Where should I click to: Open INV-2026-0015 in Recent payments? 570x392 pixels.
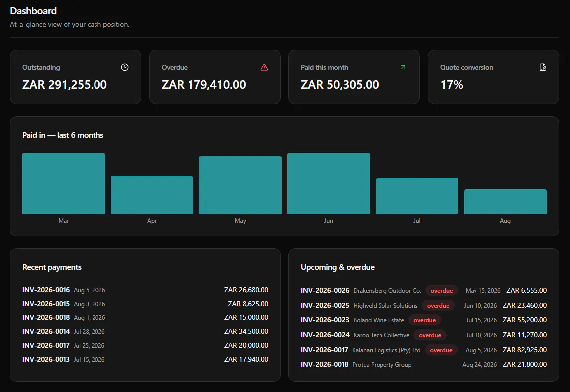[46, 304]
